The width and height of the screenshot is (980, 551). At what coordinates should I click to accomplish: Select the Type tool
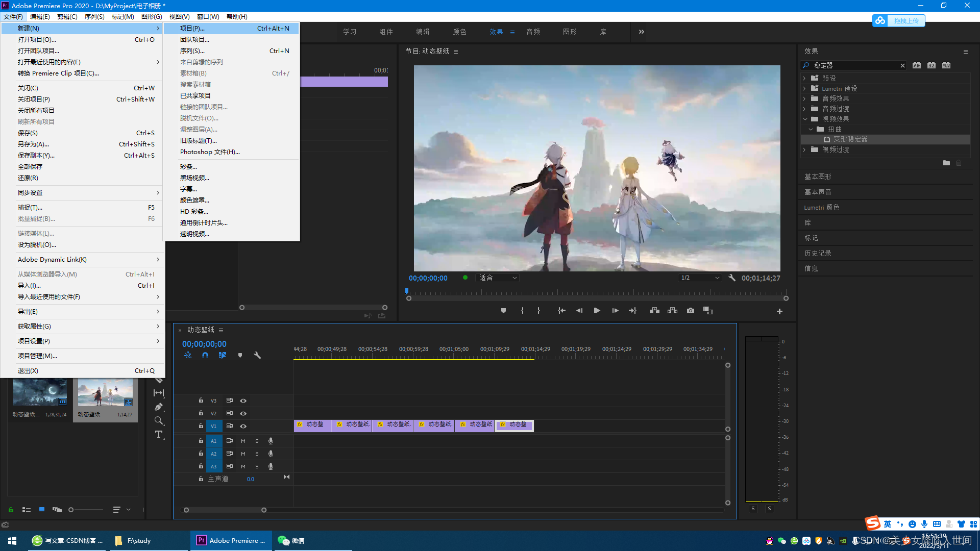tap(159, 435)
